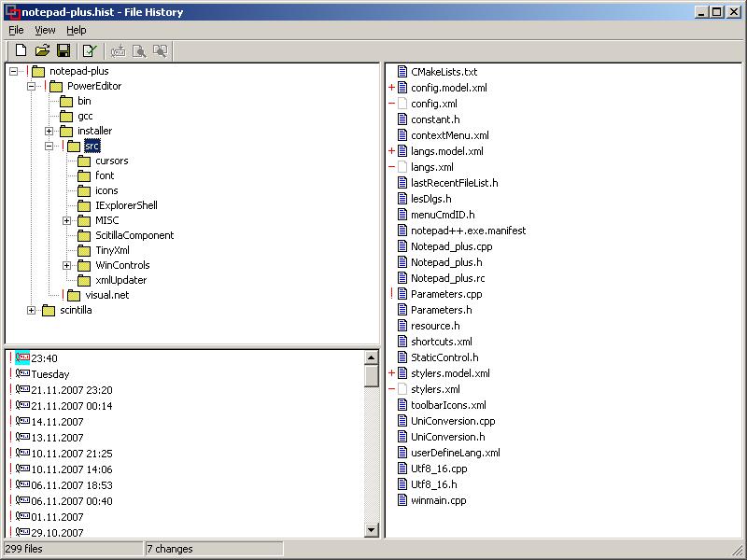Select the icons folder in tree
This screenshot has height=560, width=747.
click(x=106, y=190)
